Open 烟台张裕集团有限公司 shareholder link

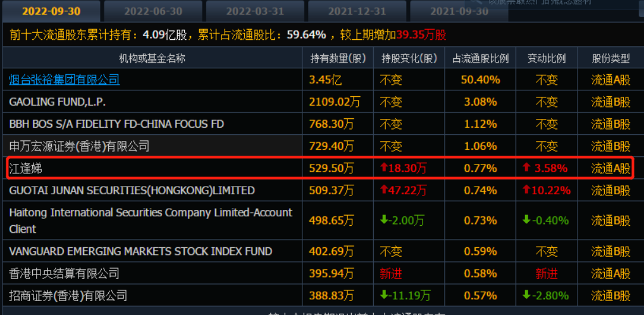pyautogui.click(x=64, y=80)
